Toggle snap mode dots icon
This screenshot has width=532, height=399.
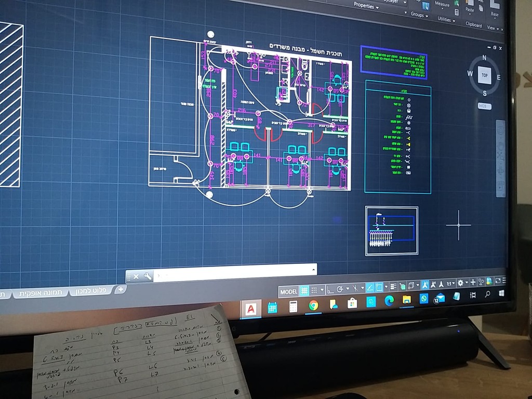click(314, 290)
